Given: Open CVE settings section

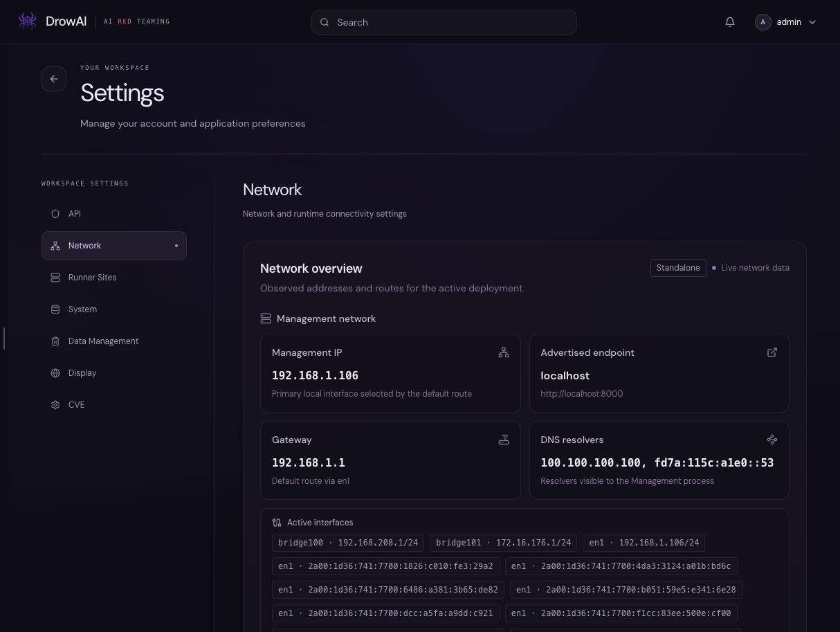Looking at the screenshot, I should point(114,405).
